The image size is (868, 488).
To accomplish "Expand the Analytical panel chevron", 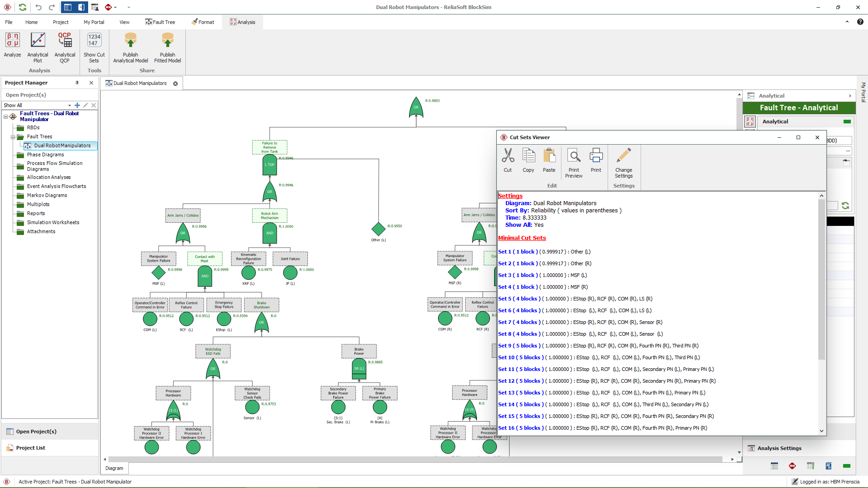I will point(850,96).
